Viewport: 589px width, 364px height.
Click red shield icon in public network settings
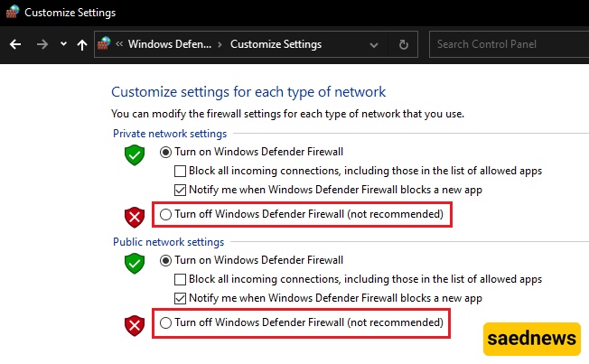coord(135,326)
